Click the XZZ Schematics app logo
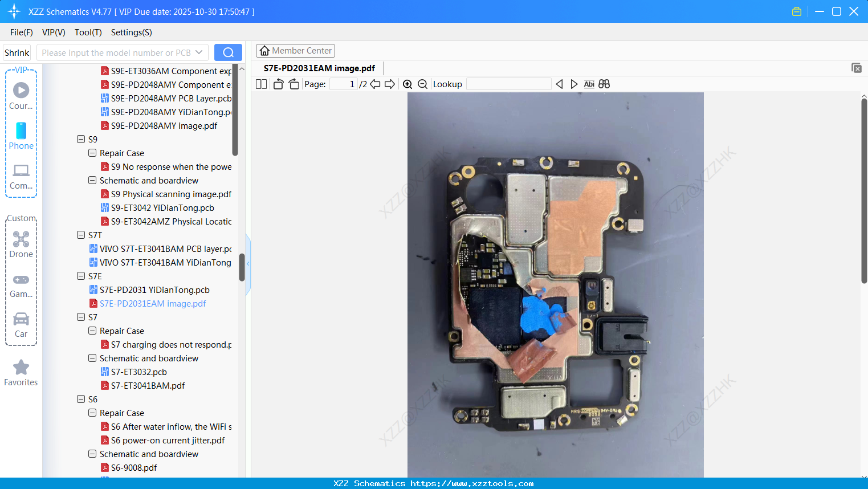 tap(14, 11)
